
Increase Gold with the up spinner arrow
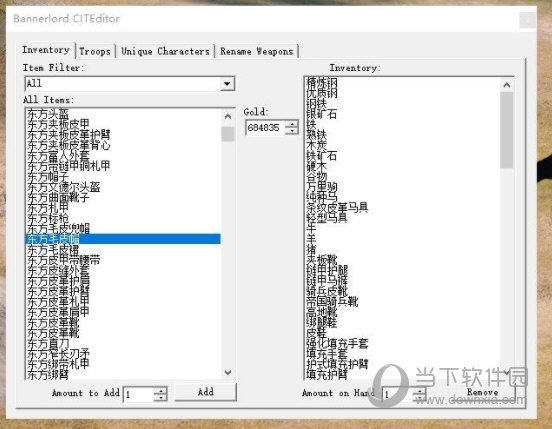pos(291,124)
